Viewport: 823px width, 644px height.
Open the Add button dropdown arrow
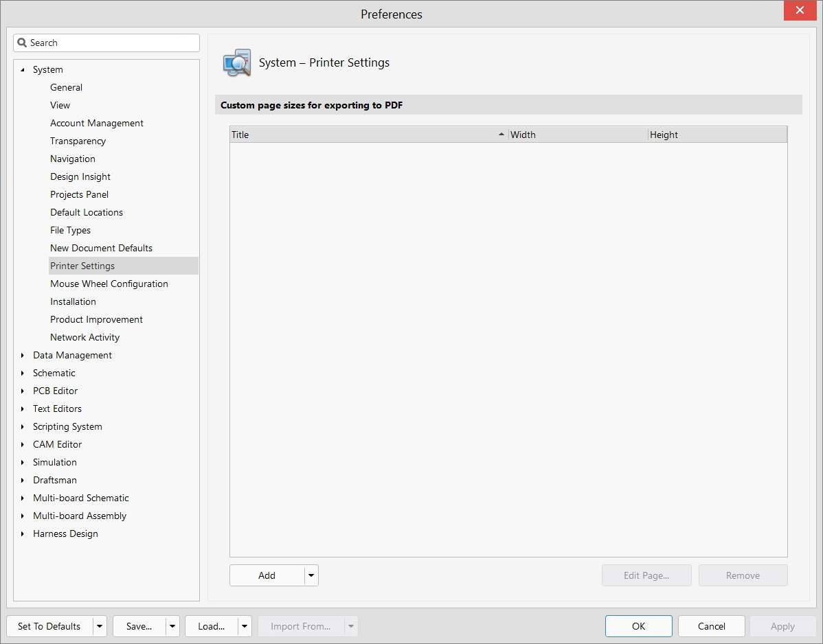pyautogui.click(x=311, y=575)
